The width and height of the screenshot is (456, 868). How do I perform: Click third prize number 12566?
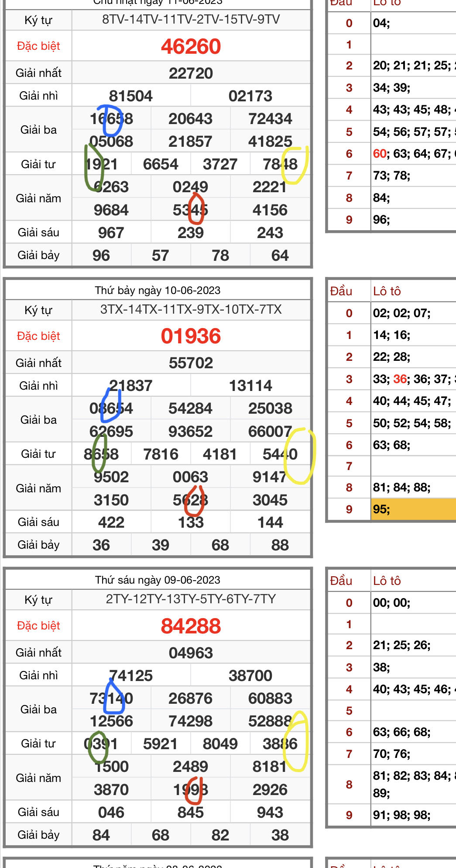pos(111,721)
